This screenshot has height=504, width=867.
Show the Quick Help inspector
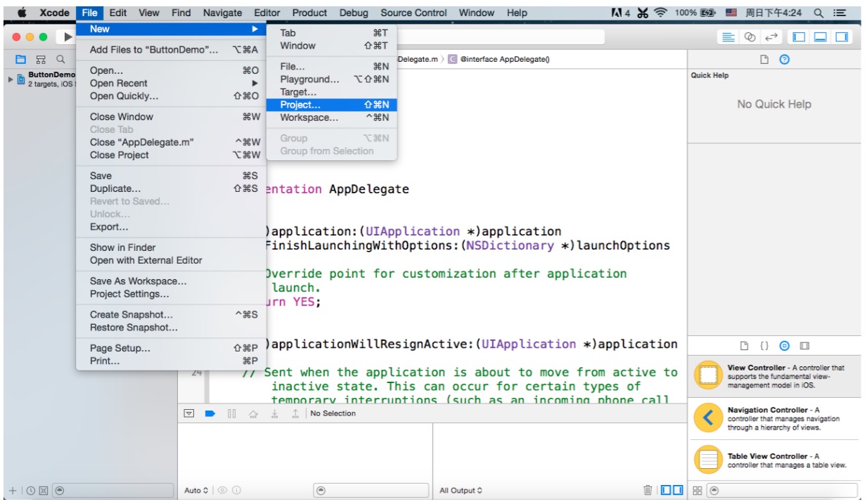coord(785,60)
